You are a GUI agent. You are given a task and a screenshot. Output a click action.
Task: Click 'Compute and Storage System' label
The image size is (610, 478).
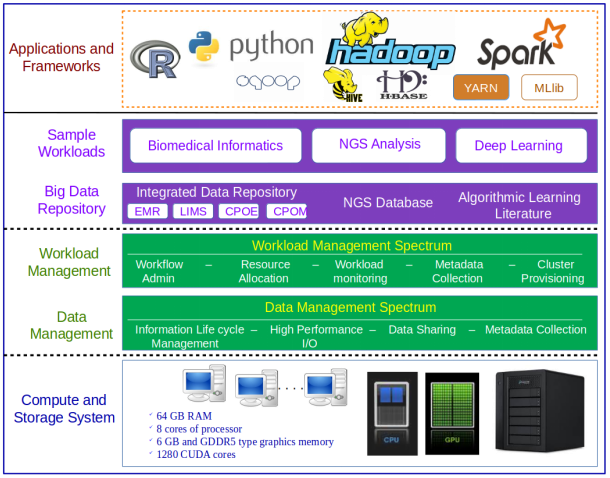coord(64,409)
